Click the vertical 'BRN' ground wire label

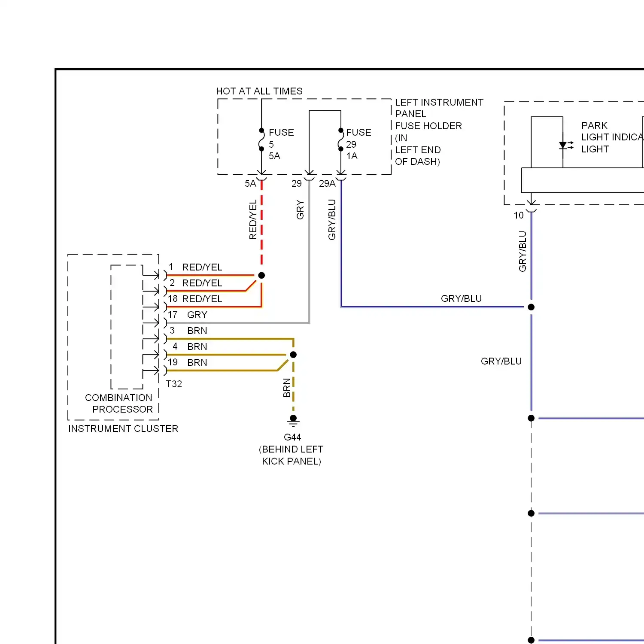click(287, 388)
